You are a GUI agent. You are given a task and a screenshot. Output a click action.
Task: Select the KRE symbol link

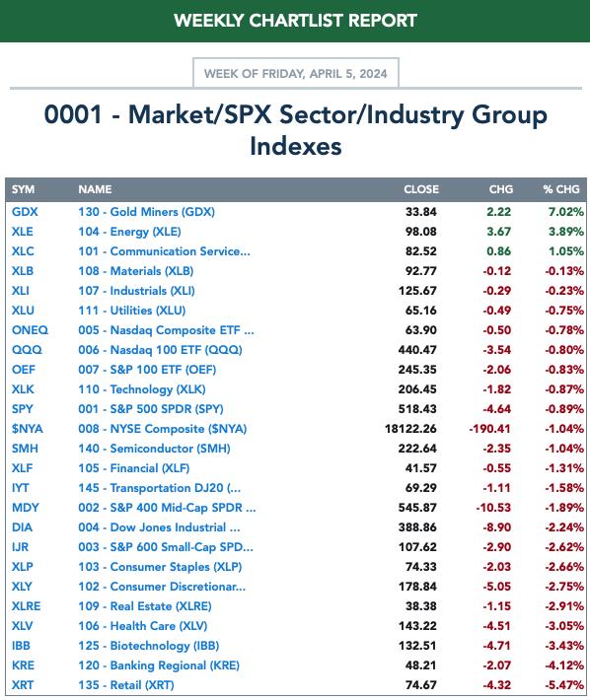tap(24, 665)
